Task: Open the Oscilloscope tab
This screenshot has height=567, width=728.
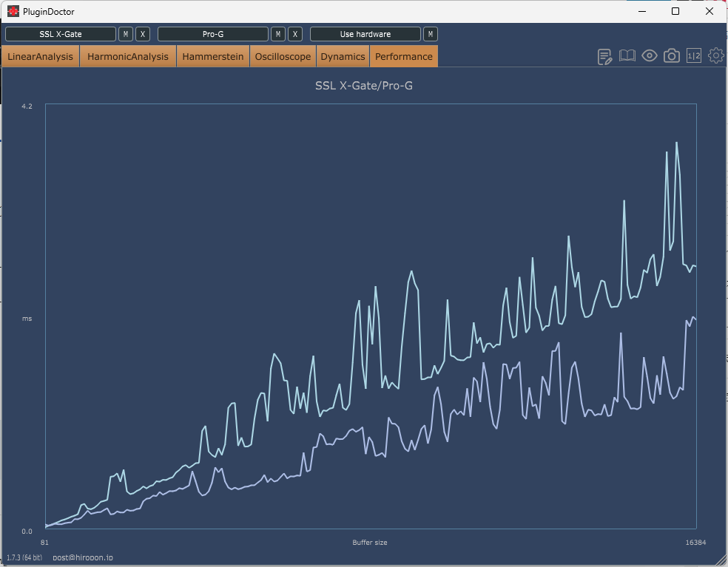Action: pyautogui.click(x=283, y=56)
